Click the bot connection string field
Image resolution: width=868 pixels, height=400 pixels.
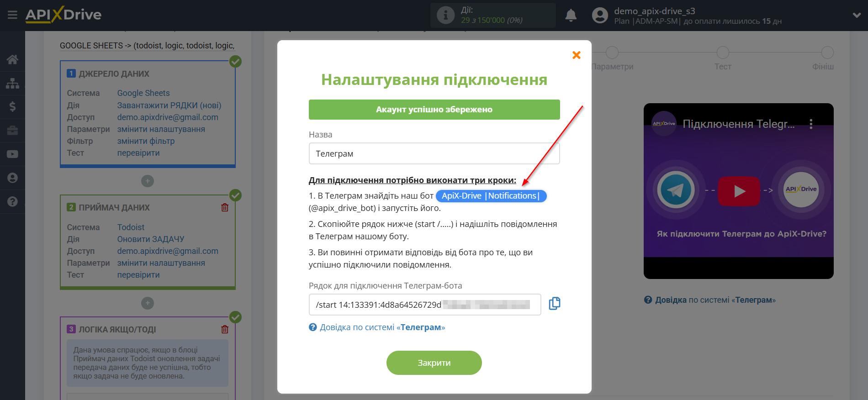tap(425, 305)
